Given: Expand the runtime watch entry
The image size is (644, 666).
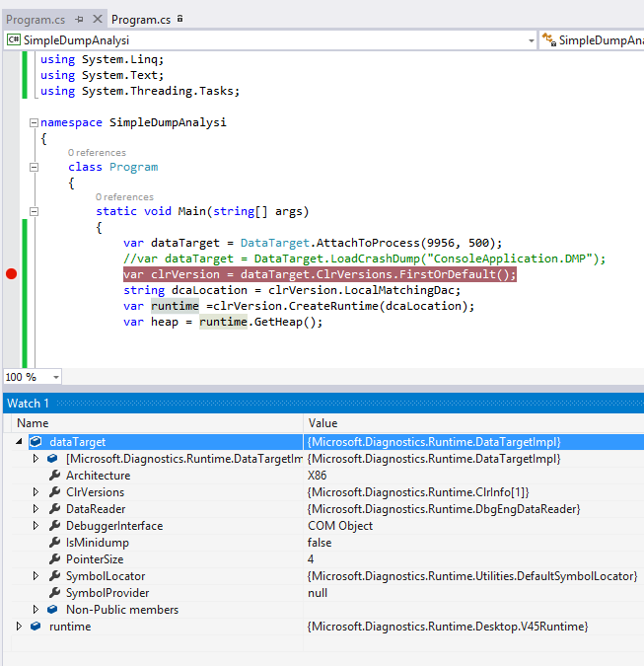Looking at the screenshot, I should coord(19,627).
